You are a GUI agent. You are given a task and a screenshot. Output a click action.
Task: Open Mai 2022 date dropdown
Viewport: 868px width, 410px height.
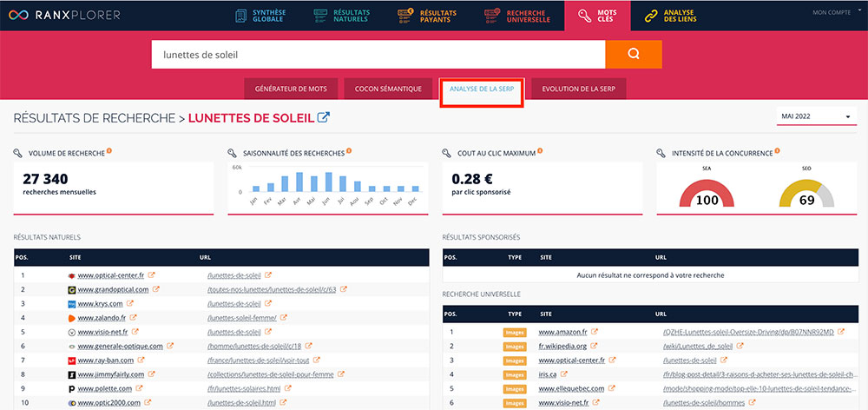(x=817, y=116)
